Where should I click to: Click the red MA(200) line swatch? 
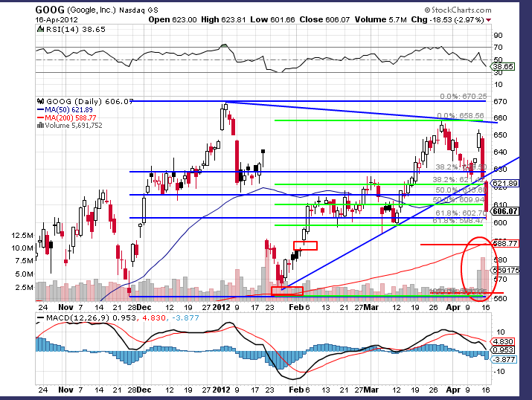tap(40, 118)
